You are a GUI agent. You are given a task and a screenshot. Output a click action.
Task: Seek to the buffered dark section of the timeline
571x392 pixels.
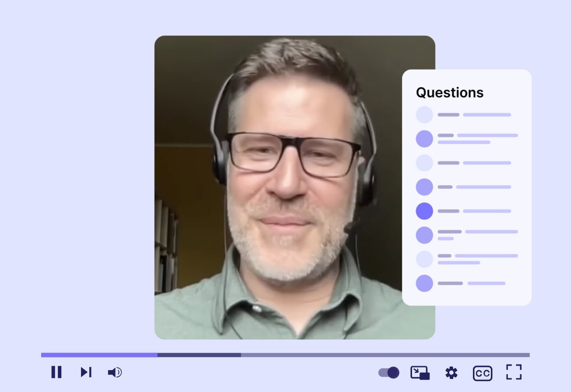[x=199, y=355]
